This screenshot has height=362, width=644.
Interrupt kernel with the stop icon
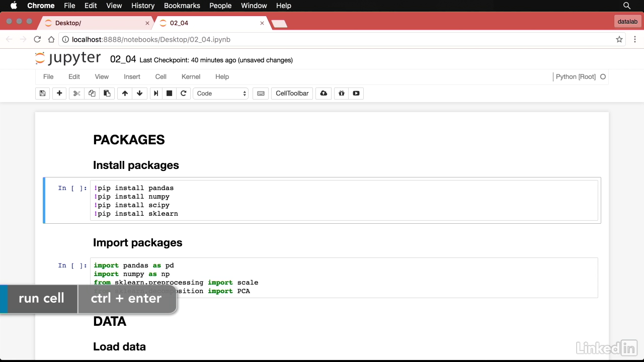point(170,94)
